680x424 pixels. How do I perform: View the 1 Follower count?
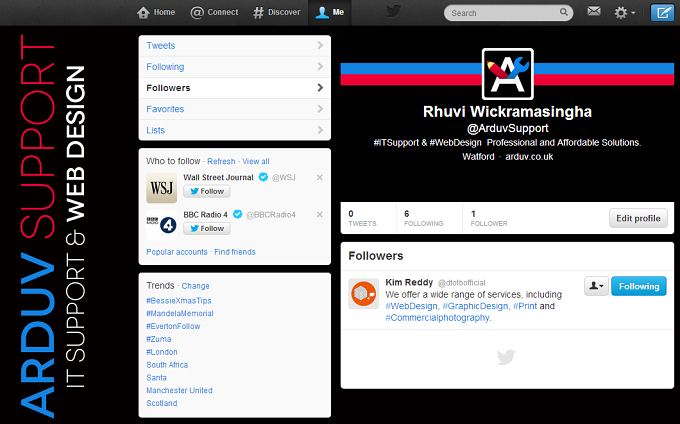(x=489, y=218)
